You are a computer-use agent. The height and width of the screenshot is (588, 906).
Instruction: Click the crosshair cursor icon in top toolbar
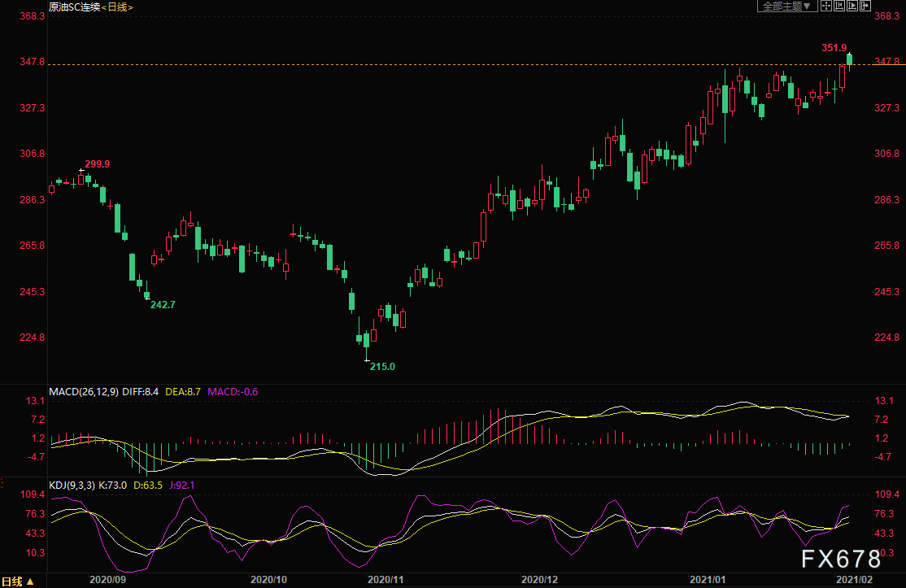click(826, 7)
